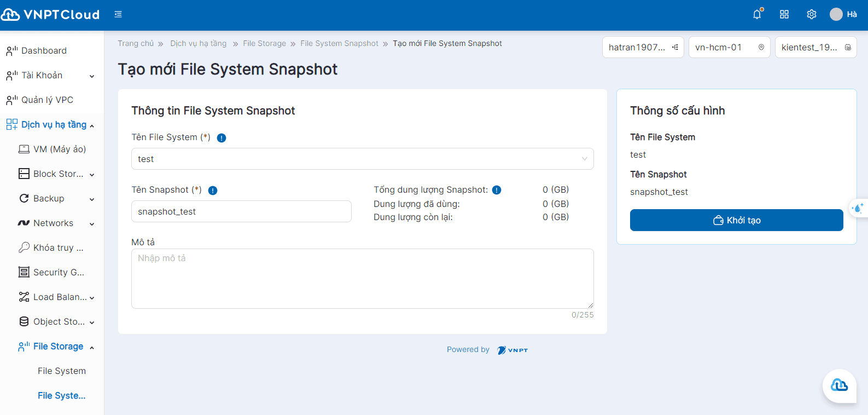The width and height of the screenshot is (868, 415).
Task: Click the Tên Snapshot input field
Action: (x=241, y=211)
